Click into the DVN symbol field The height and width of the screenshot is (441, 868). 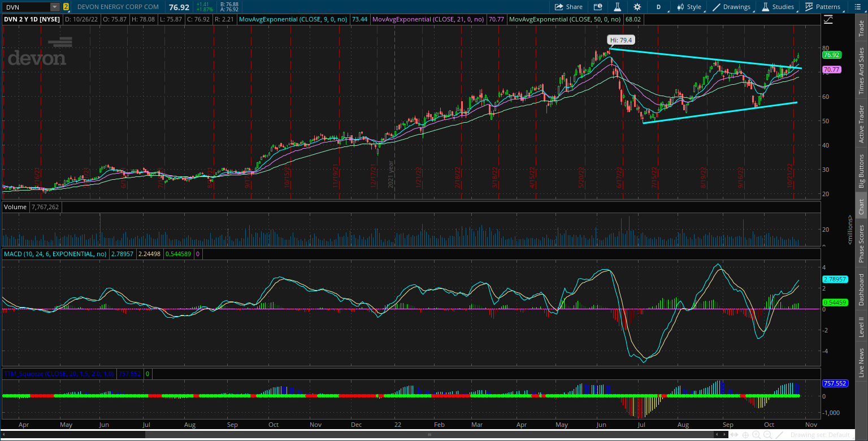(x=25, y=7)
